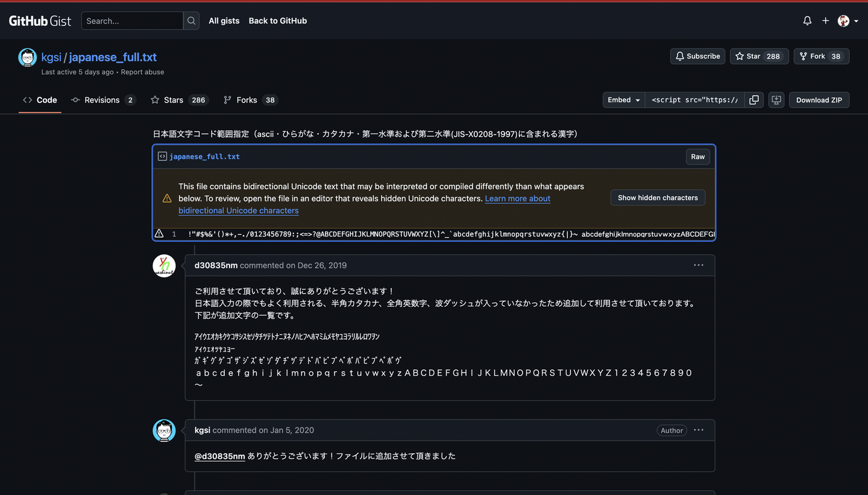Image resolution: width=868 pixels, height=495 pixels.
Task: Open the japanese_full.txt file link
Action: (x=204, y=157)
